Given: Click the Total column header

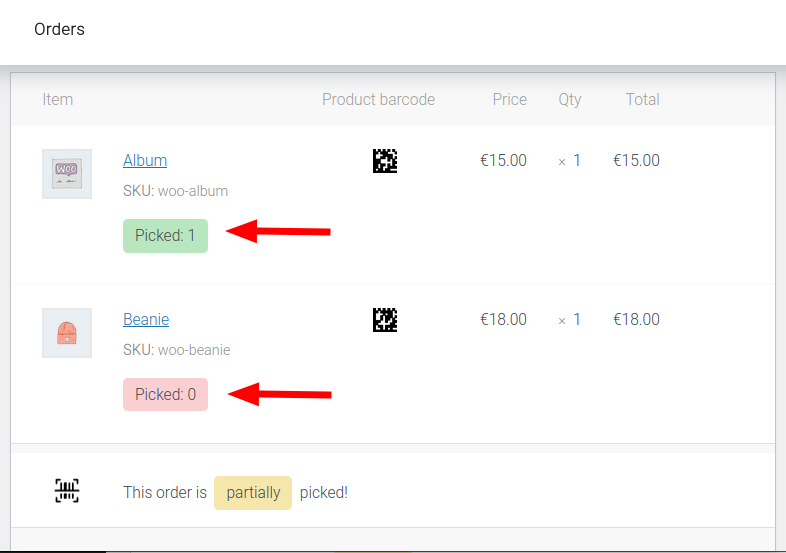Looking at the screenshot, I should coord(643,99).
